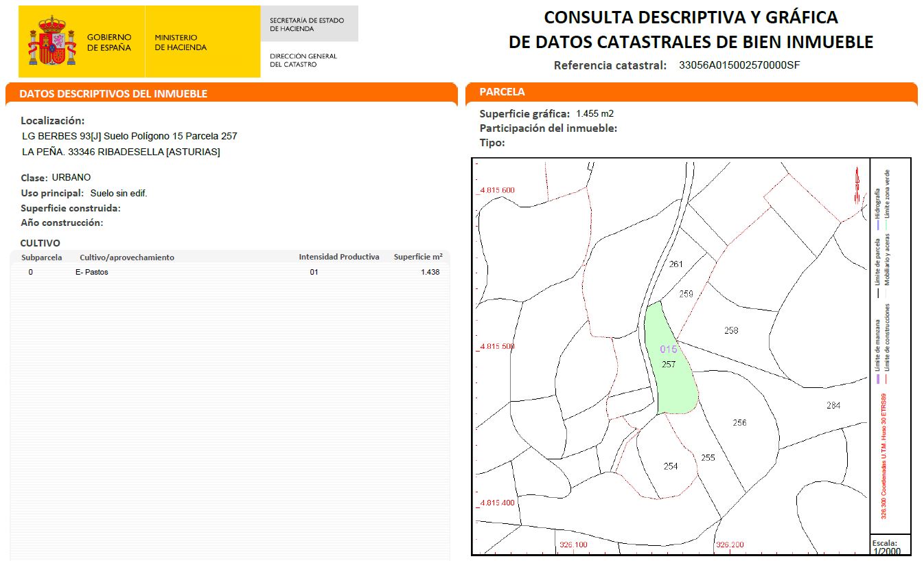Click parcel 284 label on the map
The image size is (924, 561).
point(833,406)
